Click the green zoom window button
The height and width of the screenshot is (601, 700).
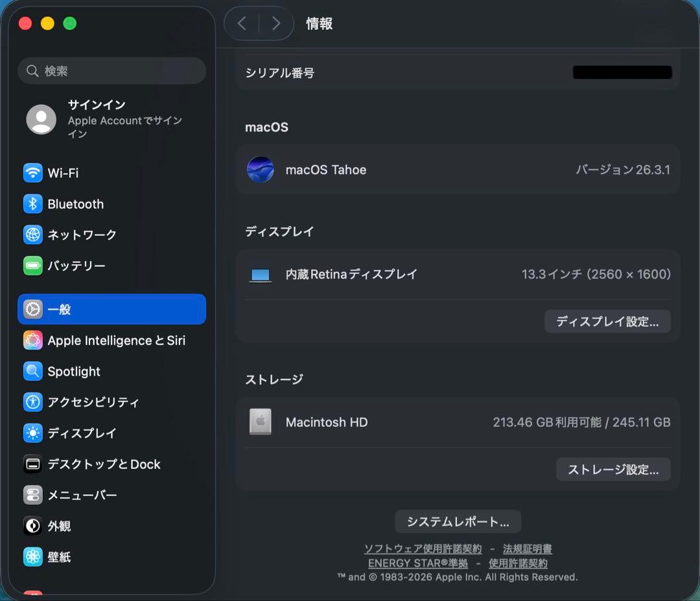69,23
